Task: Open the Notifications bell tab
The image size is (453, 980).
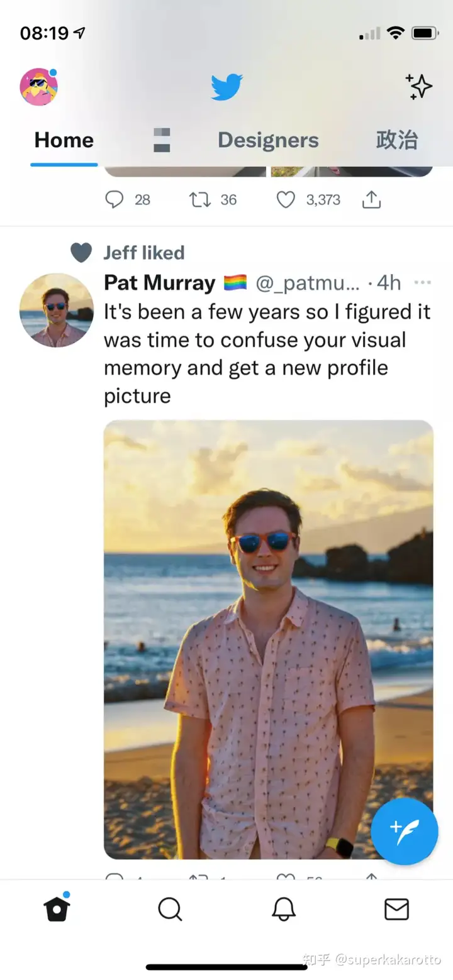Action: (283, 909)
